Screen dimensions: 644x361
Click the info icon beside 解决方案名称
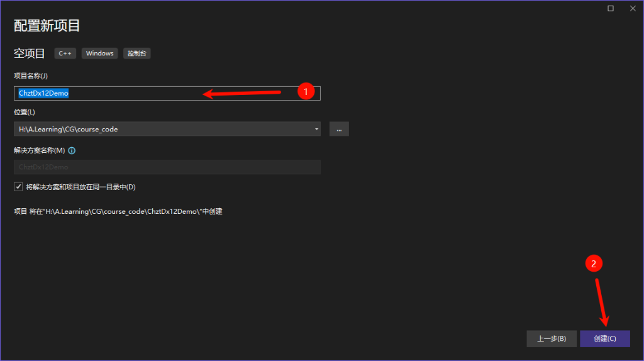point(72,151)
